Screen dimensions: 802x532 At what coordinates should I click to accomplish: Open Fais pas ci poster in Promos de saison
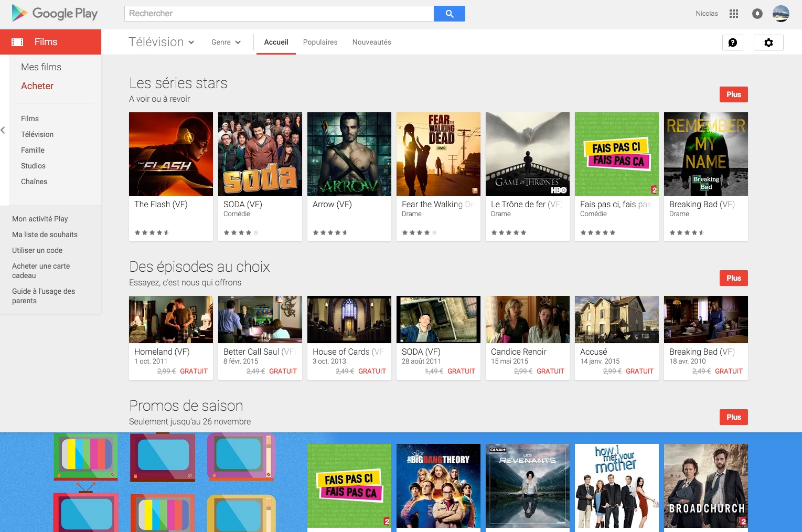[349, 486]
